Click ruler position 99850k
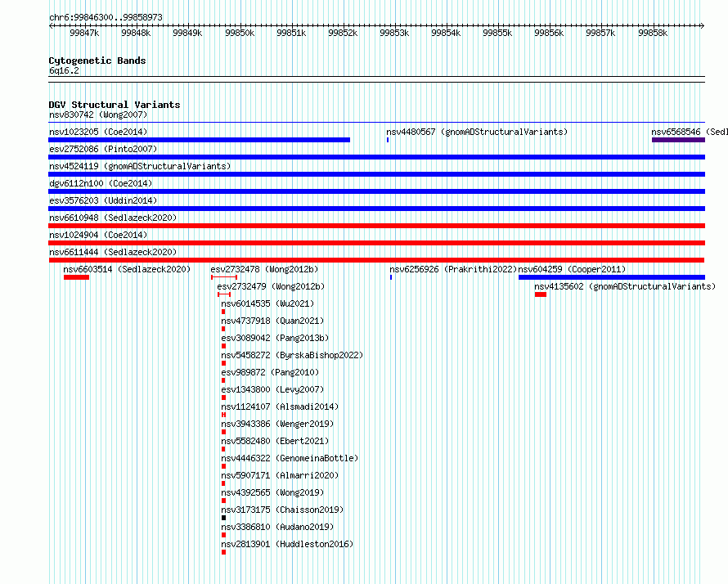Image resolution: width=728 pixels, height=584 pixels. tap(240, 33)
